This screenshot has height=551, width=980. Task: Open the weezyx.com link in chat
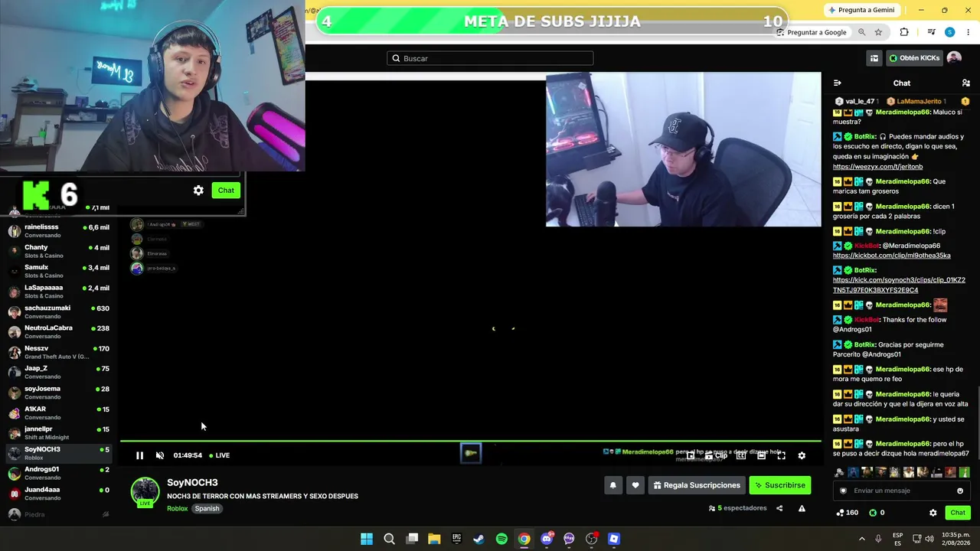point(877,167)
